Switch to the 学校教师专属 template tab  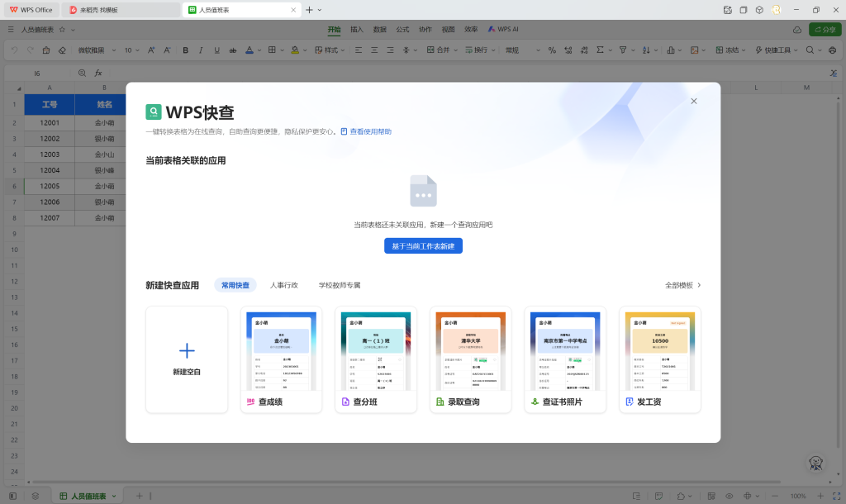coord(340,285)
